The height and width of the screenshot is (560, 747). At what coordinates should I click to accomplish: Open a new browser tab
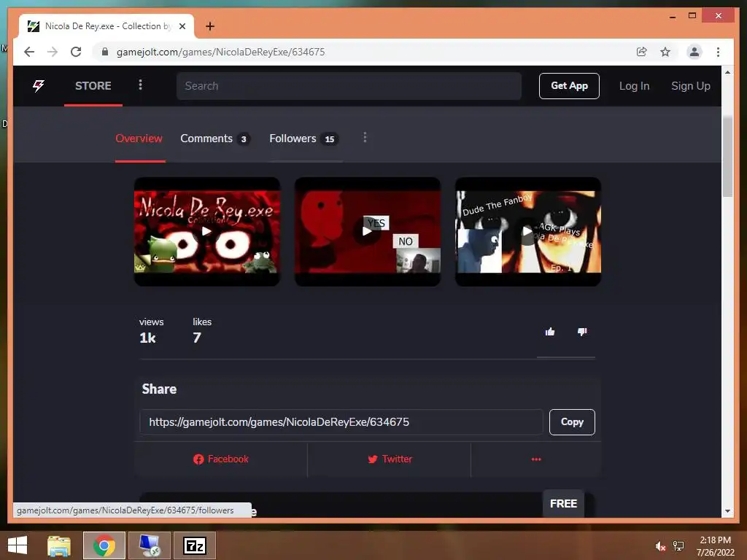(210, 26)
